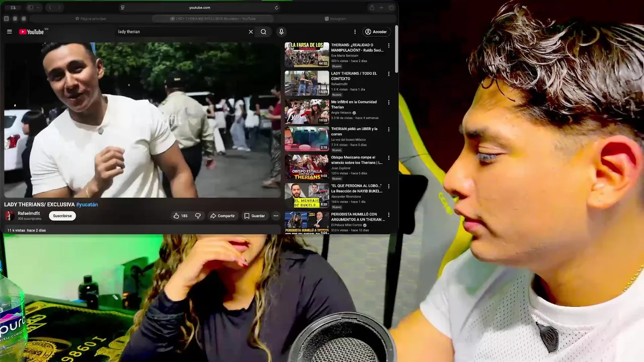Show the tab overview icon
The image size is (644, 362).
click(391, 8)
